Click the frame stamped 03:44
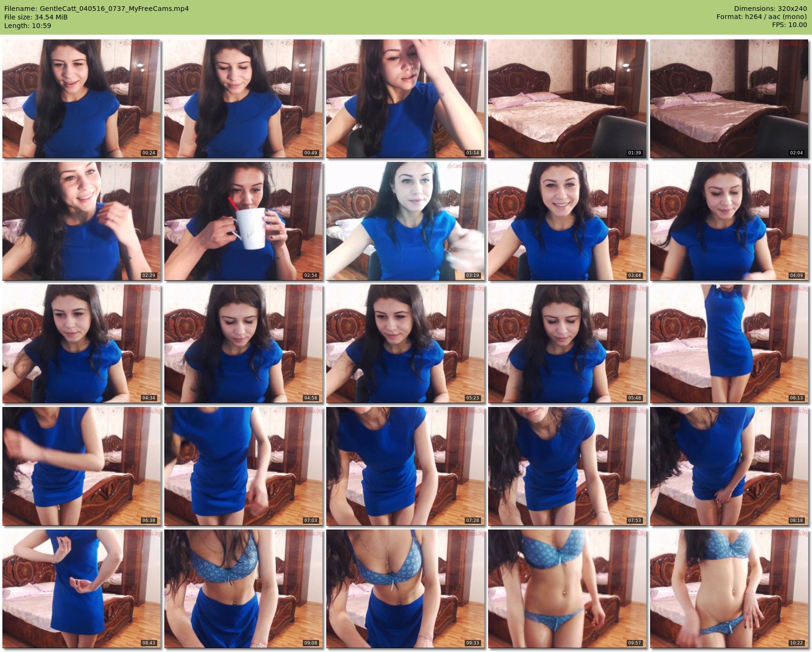The height and width of the screenshot is (652, 812). pos(567,221)
